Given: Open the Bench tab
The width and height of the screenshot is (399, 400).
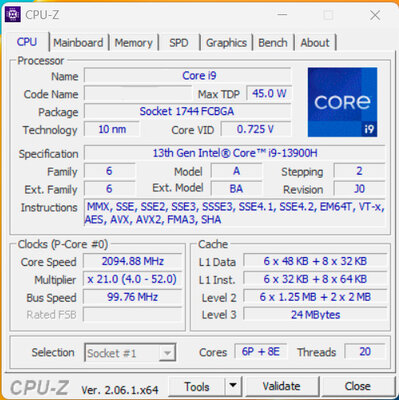Looking at the screenshot, I should [273, 43].
